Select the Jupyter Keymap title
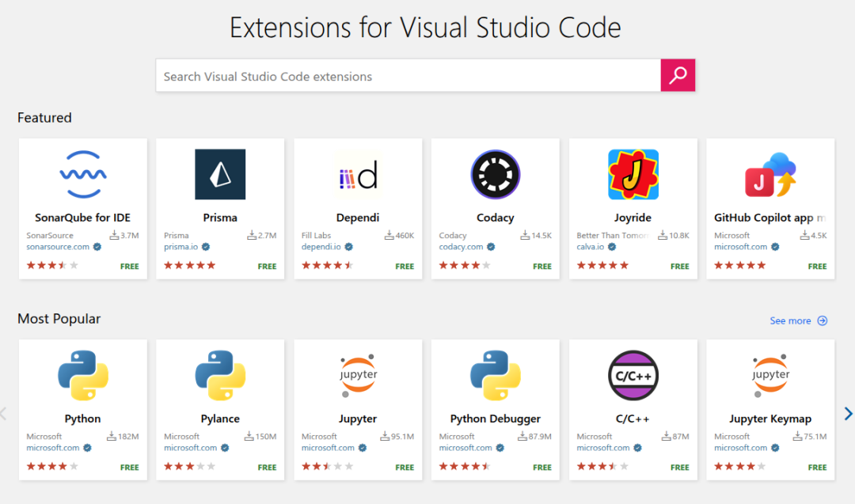The width and height of the screenshot is (855, 504). (x=770, y=419)
